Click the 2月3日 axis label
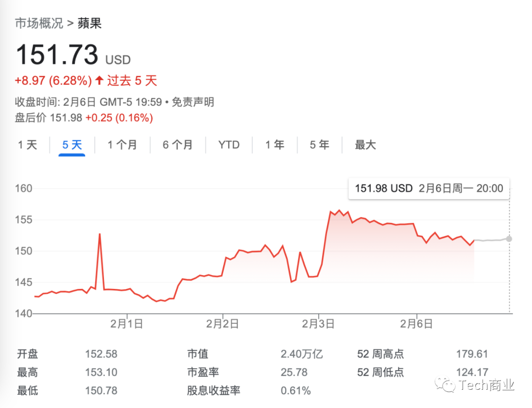Screen dimensions: 532x408 pos(318,324)
